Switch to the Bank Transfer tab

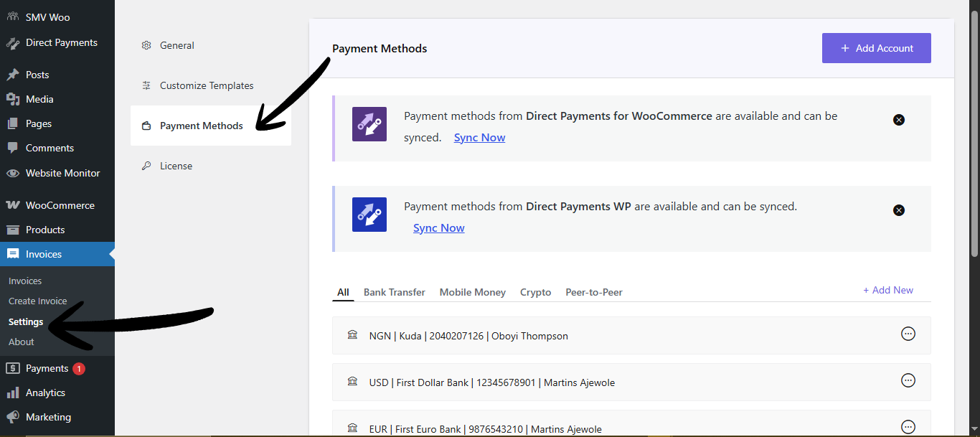[394, 292]
